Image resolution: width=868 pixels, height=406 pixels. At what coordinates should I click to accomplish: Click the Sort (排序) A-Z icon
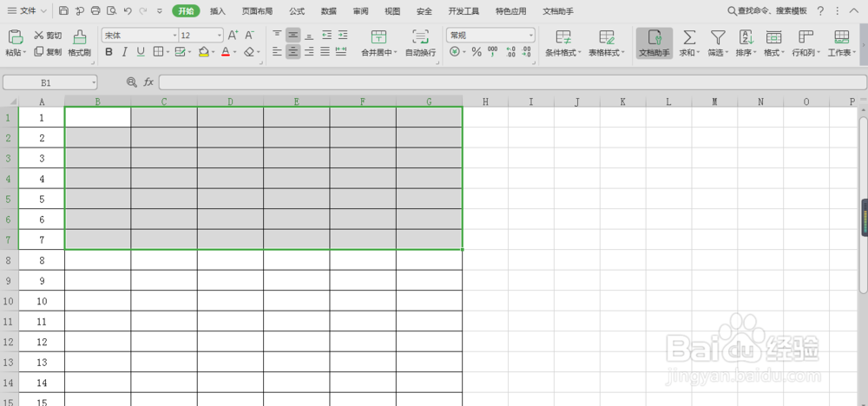[x=746, y=37]
